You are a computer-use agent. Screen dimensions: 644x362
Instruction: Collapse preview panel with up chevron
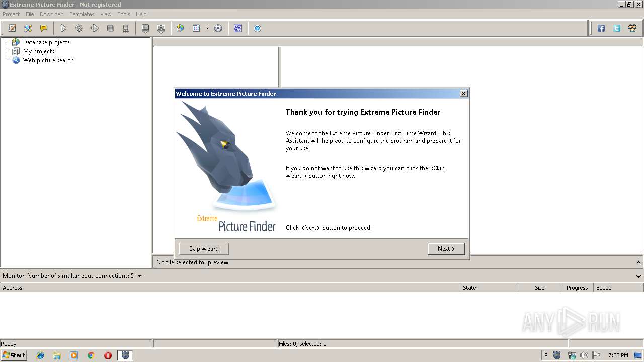tap(639, 262)
